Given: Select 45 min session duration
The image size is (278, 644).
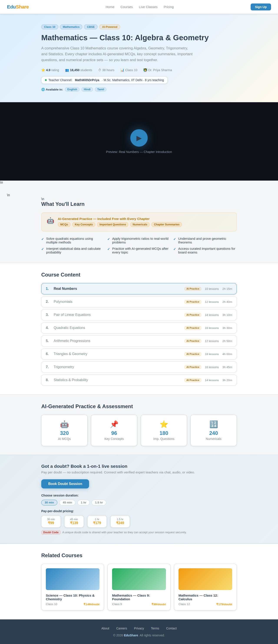Looking at the screenshot, I should coord(67,503).
